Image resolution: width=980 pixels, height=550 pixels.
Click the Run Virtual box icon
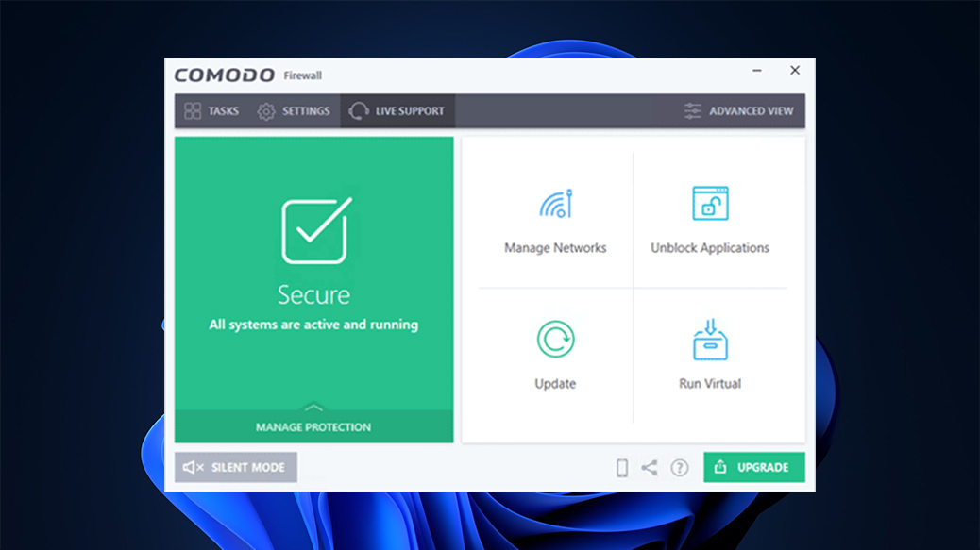tap(710, 340)
